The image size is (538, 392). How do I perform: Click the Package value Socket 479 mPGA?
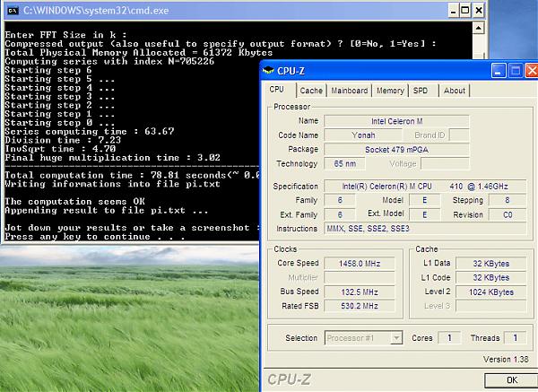pyautogui.click(x=396, y=150)
